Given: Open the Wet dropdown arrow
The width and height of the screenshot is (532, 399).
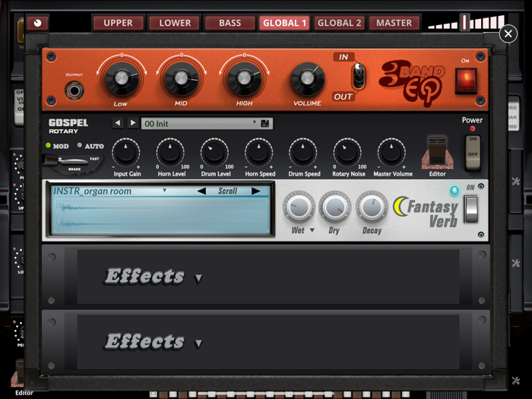Looking at the screenshot, I should (312, 230).
